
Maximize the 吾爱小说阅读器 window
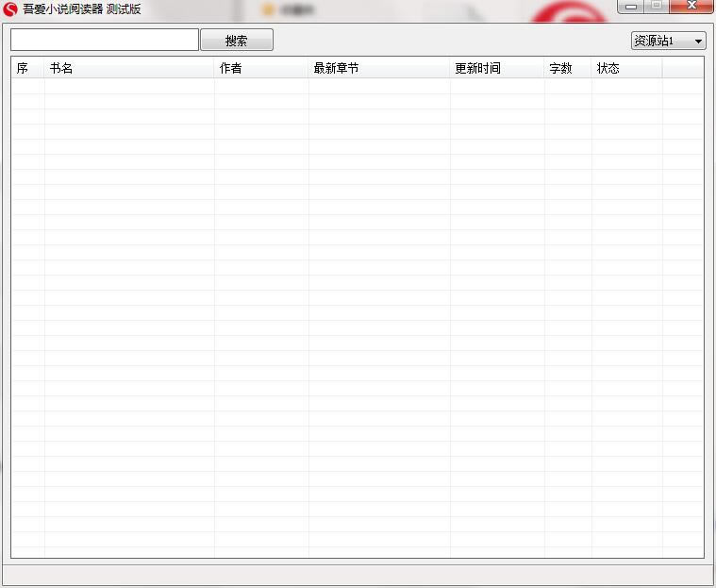(657, 6)
